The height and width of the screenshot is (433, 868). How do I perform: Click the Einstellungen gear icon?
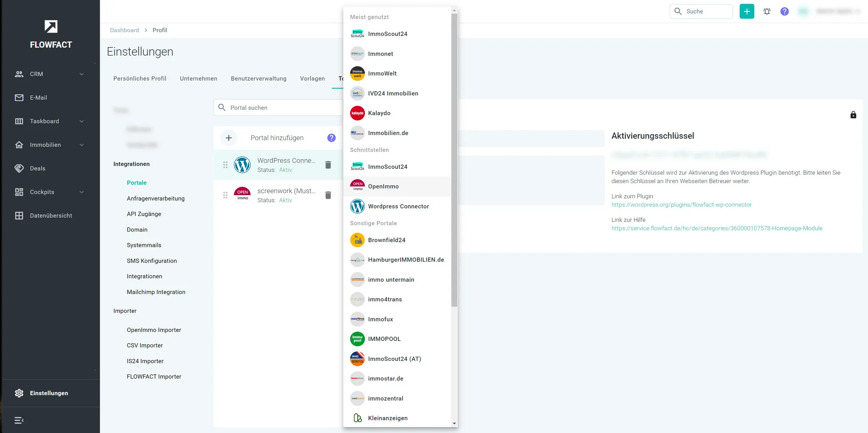point(19,393)
